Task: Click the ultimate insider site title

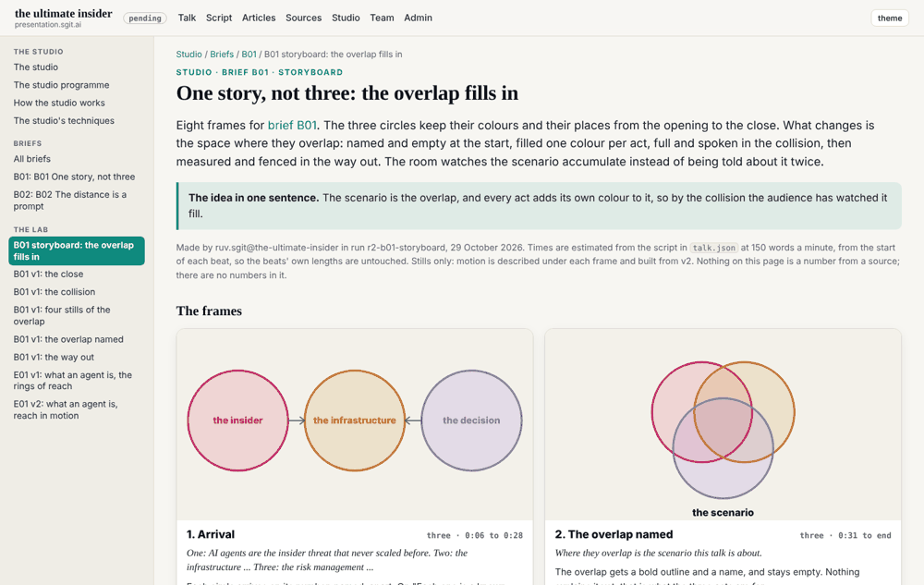Action: pos(63,13)
